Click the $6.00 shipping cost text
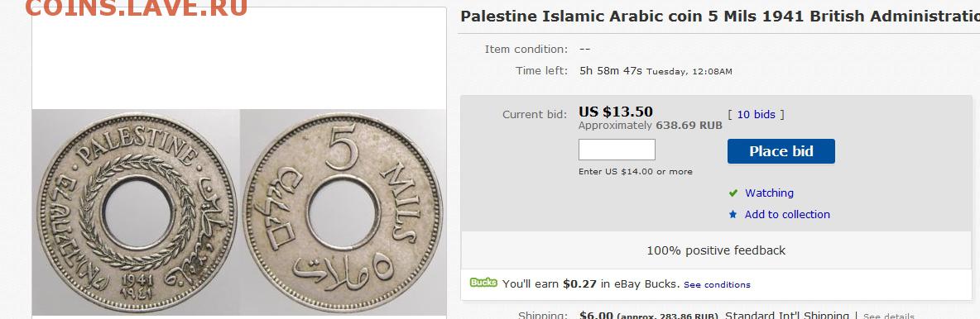The width and height of the screenshot is (980, 319). click(x=596, y=315)
